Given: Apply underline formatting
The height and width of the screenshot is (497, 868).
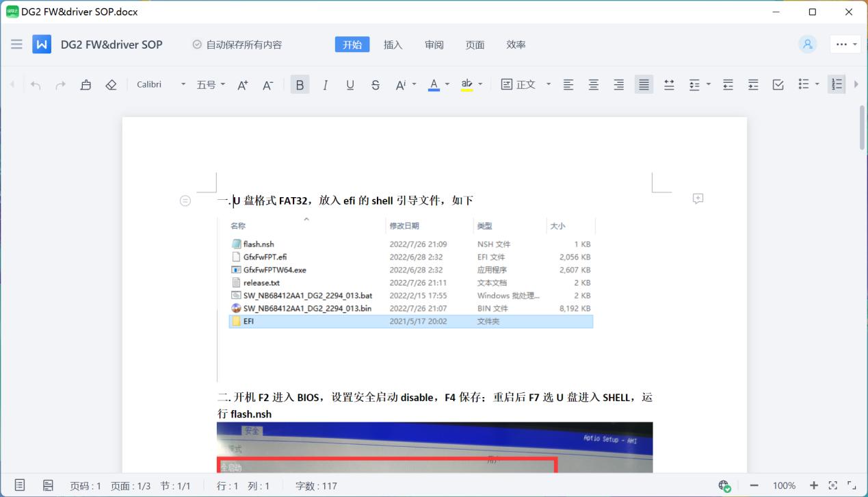Looking at the screenshot, I should [x=350, y=84].
